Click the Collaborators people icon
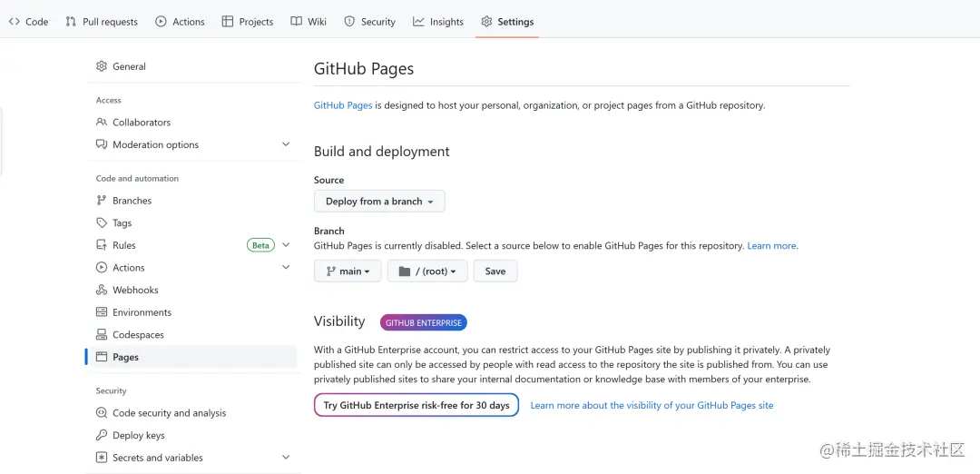980x474 pixels. tap(102, 122)
